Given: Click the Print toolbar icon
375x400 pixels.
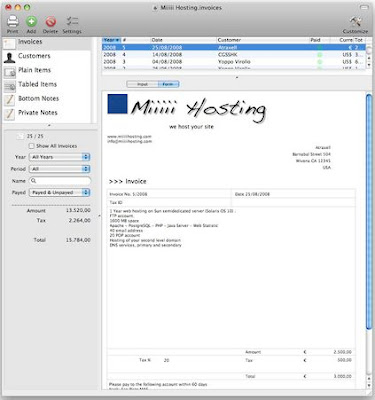Looking at the screenshot, I should click(x=13, y=22).
